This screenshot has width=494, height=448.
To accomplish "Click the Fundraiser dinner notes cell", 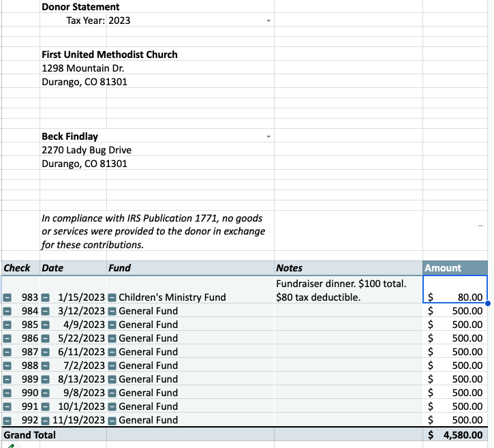I will pyautogui.click(x=347, y=290).
